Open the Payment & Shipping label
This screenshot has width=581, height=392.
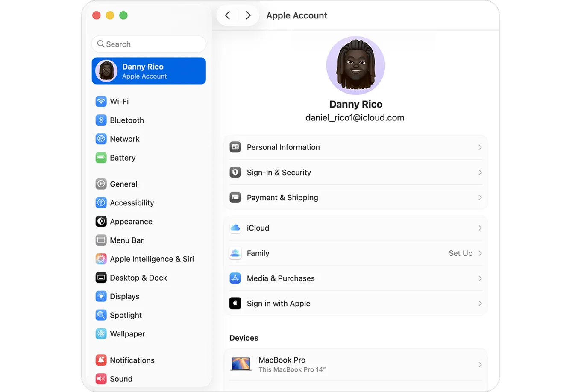pos(282,197)
